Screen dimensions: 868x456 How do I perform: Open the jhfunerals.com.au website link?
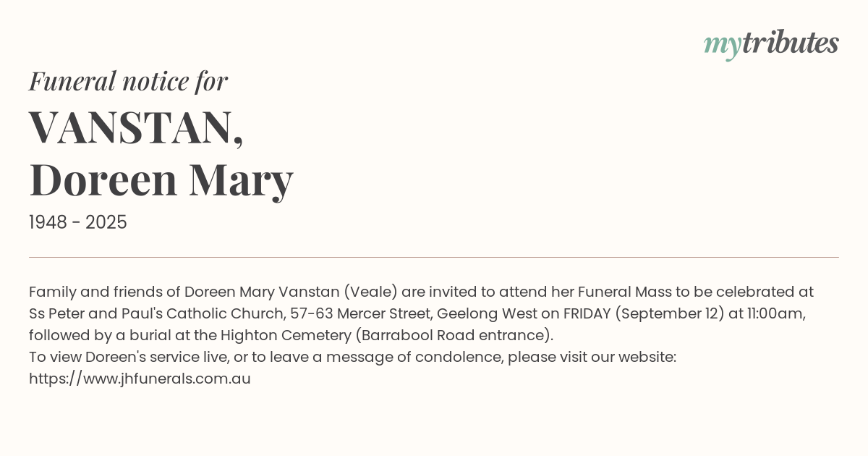pyautogui.click(x=140, y=379)
